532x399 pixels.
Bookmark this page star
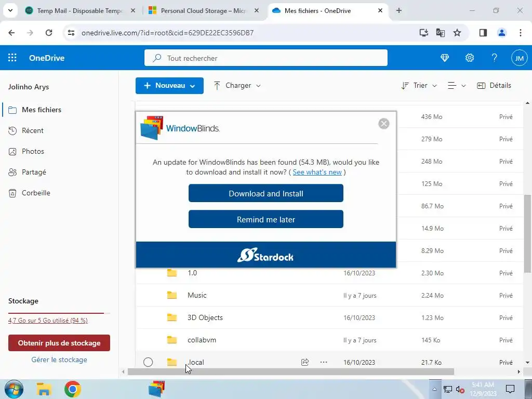coord(457,33)
